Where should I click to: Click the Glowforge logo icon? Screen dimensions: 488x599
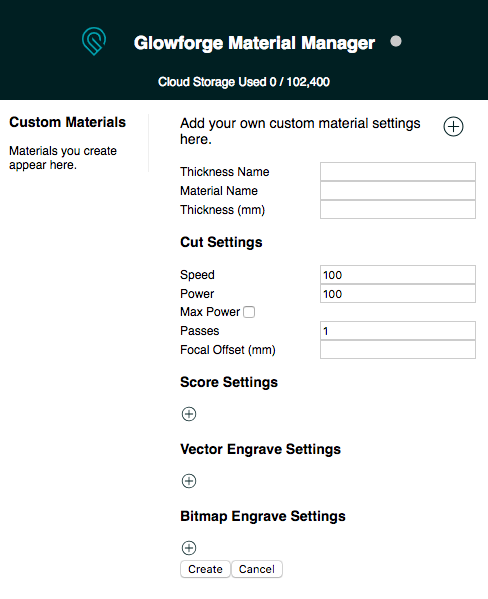click(x=94, y=41)
